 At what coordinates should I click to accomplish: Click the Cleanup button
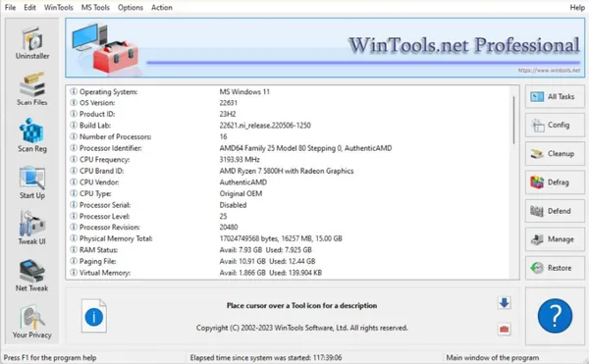(x=555, y=154)
